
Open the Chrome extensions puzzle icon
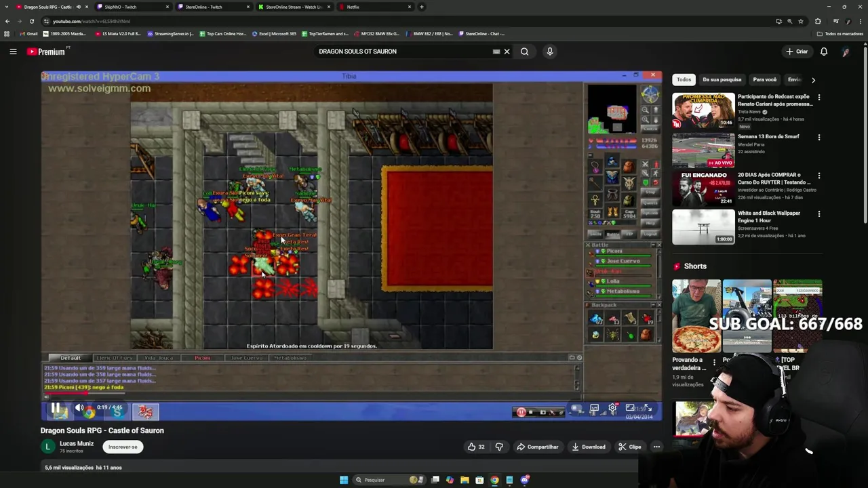818,21
